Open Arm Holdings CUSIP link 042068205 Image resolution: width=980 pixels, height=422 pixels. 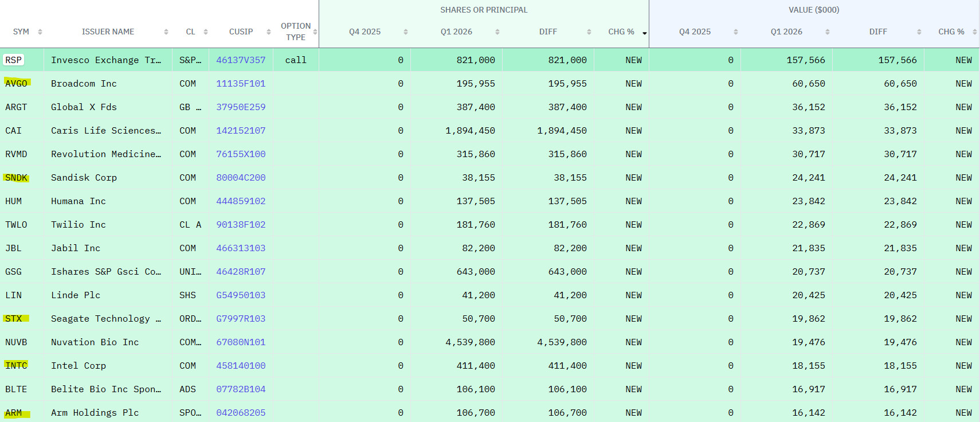click(241, 413)
